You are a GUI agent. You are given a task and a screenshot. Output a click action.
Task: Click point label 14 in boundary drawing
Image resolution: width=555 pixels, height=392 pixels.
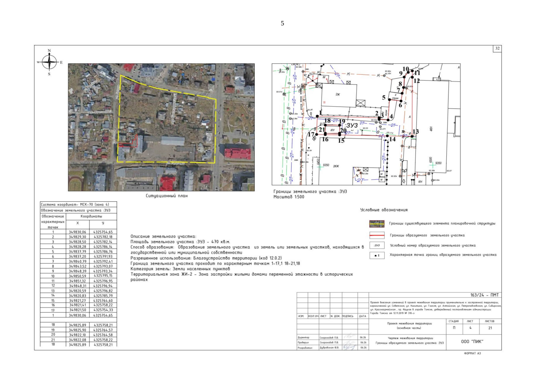click(392, 139)
